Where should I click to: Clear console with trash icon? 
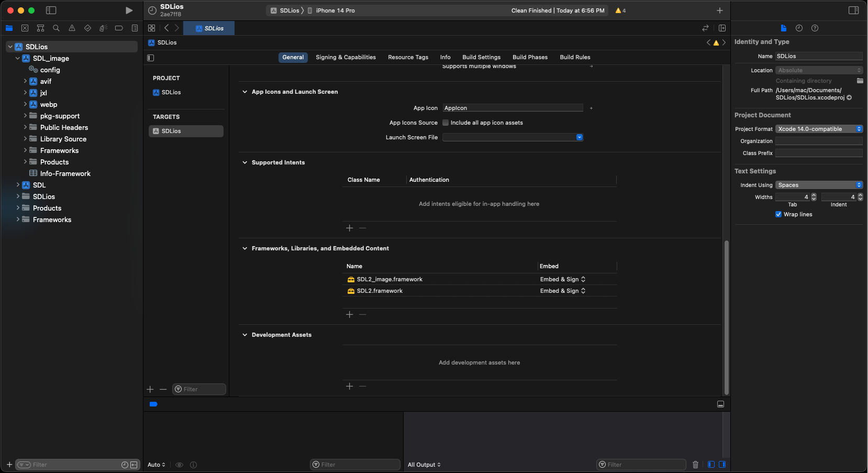pos(695,465)
